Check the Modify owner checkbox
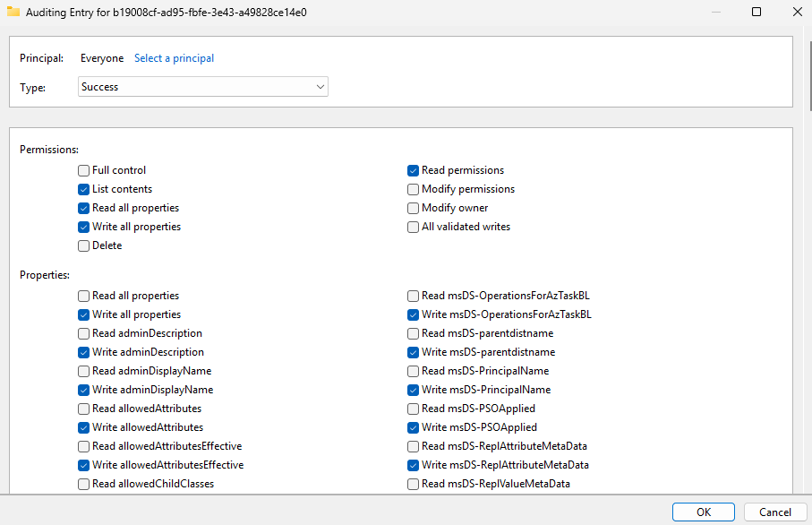 (x=413, y=208)
